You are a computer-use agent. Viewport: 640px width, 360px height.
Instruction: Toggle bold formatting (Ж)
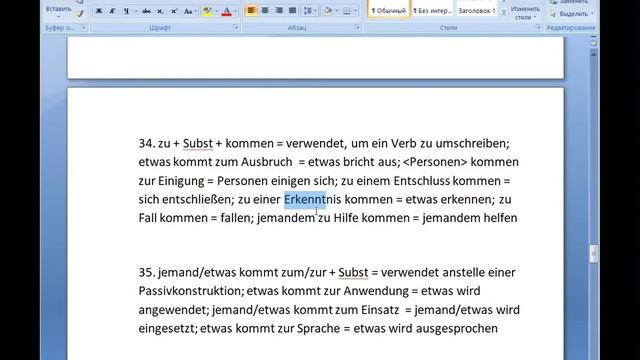(99, 11)
